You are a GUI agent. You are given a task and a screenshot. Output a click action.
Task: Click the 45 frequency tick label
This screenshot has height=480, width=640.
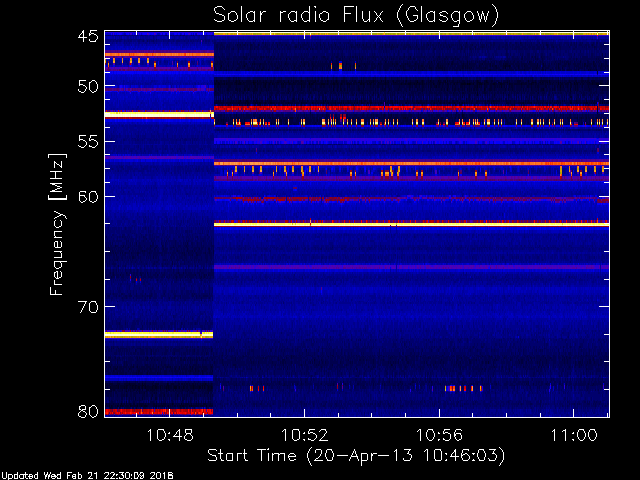pyautogui.click(x=88, y=37)
